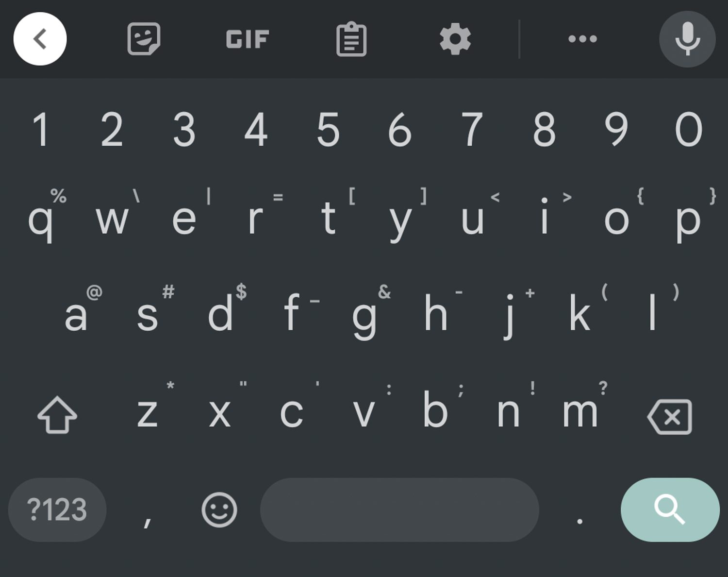Tap the period key

(579, 509)
